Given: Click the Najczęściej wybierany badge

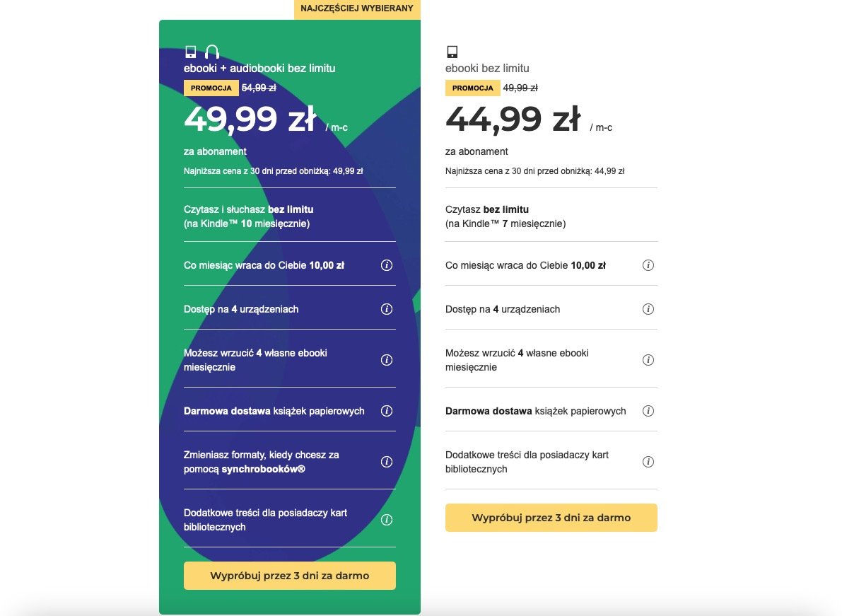Looking at the screenshot, I should 357,8.
